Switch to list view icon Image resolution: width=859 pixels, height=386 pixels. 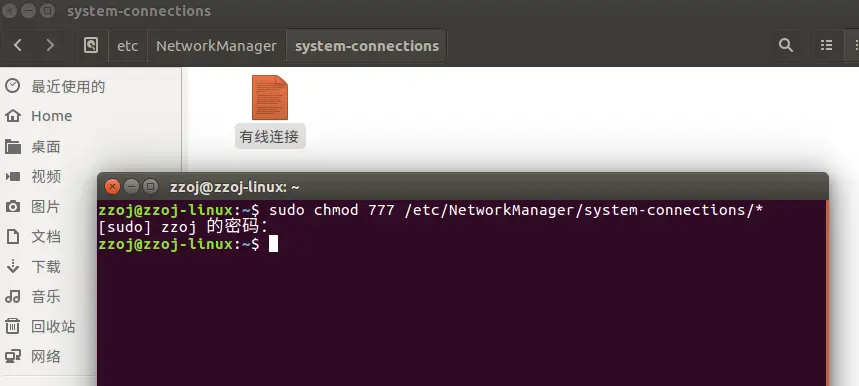pyautogui.click(x=827, y=45)
